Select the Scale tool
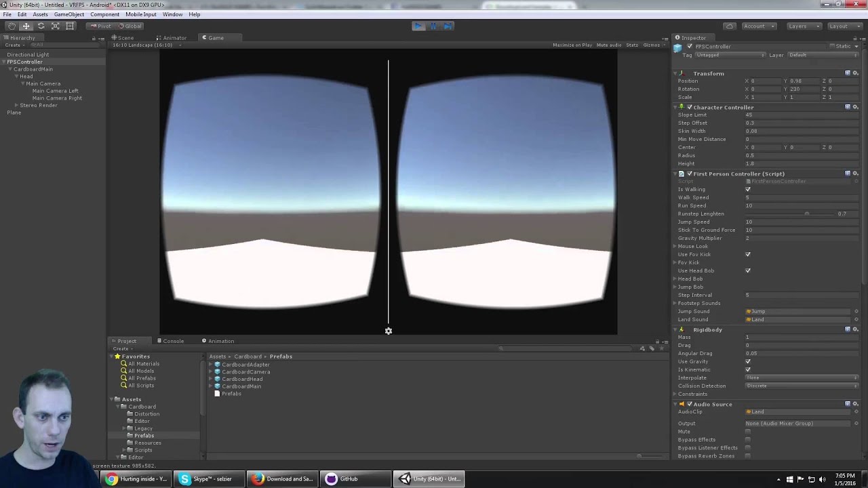Viewport: 868px width, 488px height. click(55, 26)
